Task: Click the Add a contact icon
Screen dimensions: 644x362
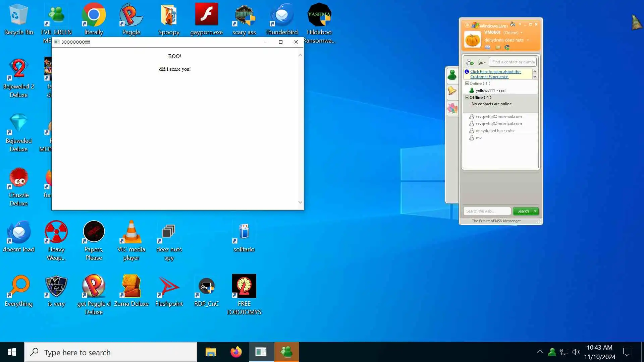Action: coord(470,62)
